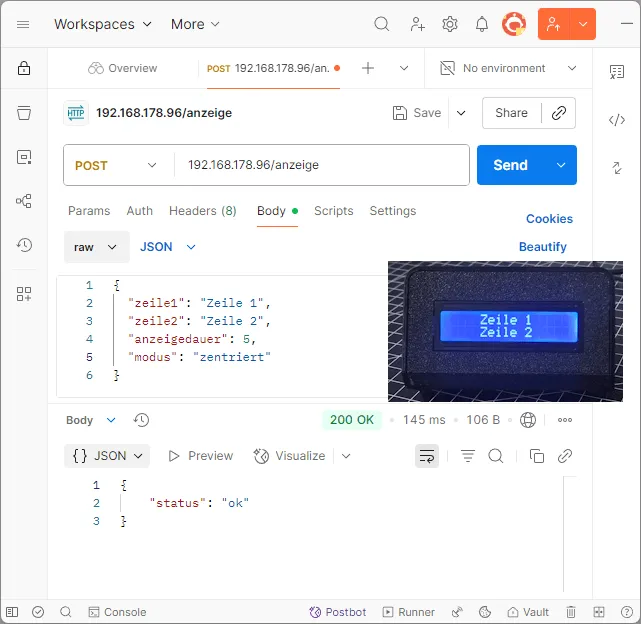
Task: Open the code snippet icon in right sidebar
Action: (x=617, y=120)
